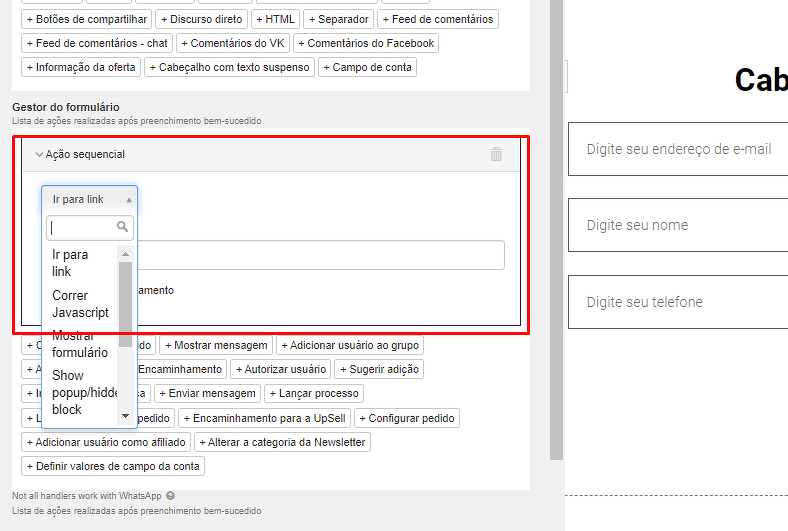Image resolution: width=788 pixels, height=531 pixels.
Task: Collapse the Ação sequencial section
Action: pos(39,155)
